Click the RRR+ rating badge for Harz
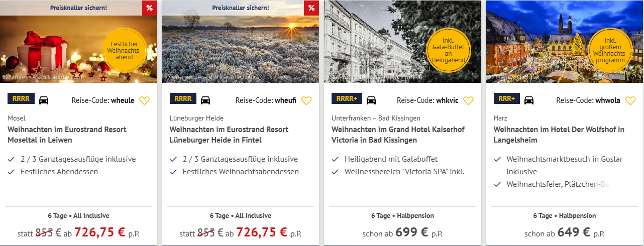644x246 pixels. pyautogui.click(x=506, y=98)
